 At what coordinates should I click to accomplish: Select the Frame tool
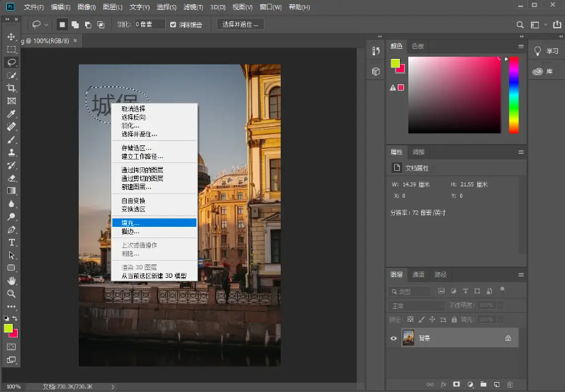click(11, 101)
